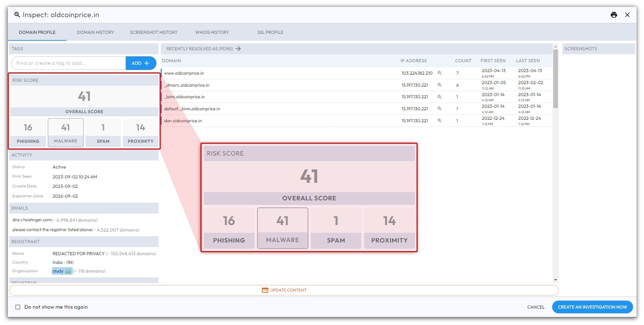Click magnifier icon next to 103.224.182.210
This screenshot has height=325, width=644.
click(440, 73)
